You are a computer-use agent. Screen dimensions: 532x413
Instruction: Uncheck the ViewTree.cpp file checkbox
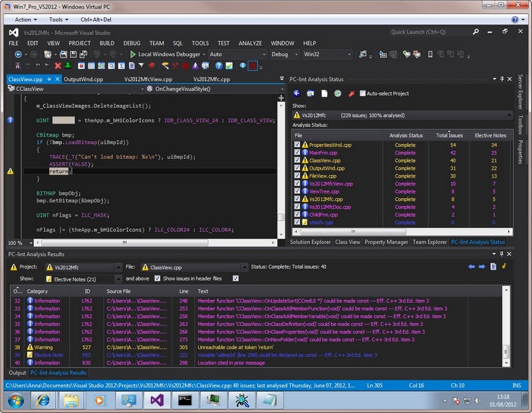pyautogui.click(x=297, y=192)
